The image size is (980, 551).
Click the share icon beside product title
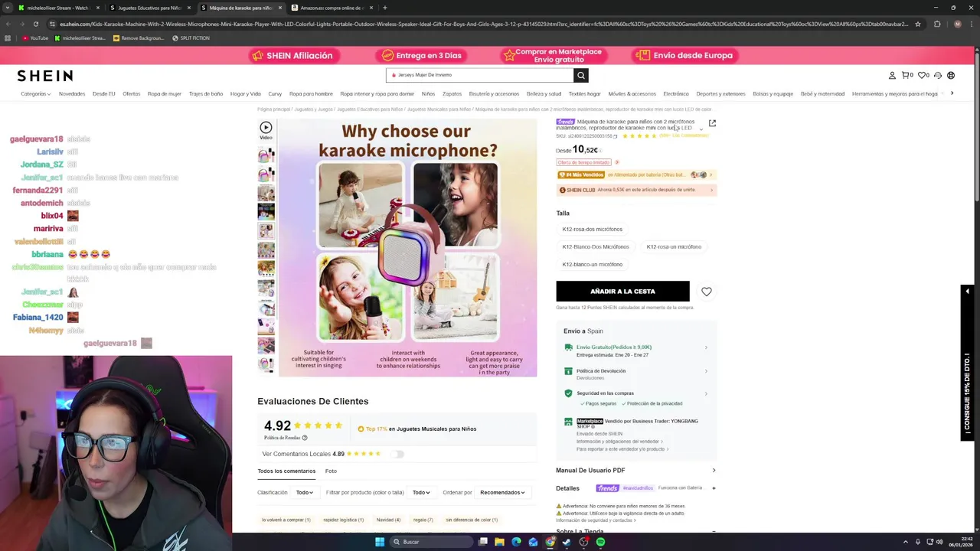coord(712,123)
